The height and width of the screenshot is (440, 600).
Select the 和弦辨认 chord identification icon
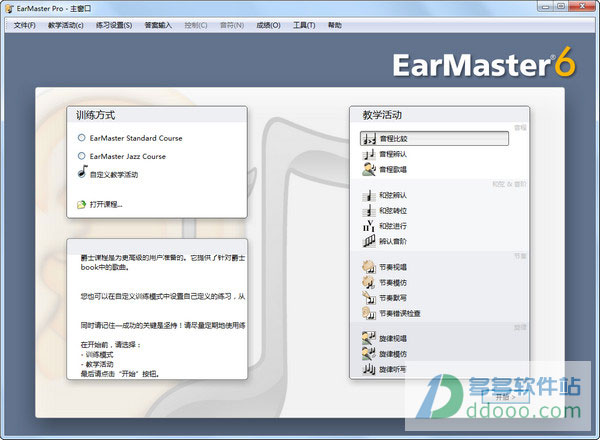[369, 196]
